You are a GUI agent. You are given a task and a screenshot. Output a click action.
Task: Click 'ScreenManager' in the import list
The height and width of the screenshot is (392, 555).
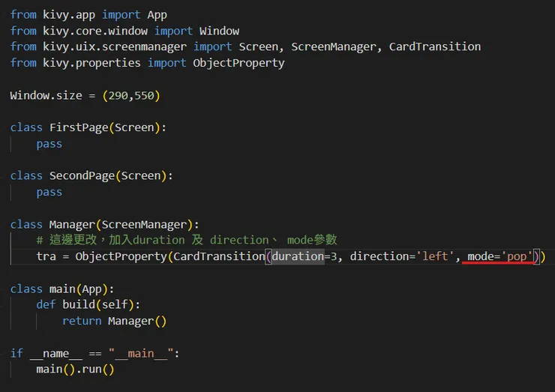pyautogui.click(x=334, y=46)
